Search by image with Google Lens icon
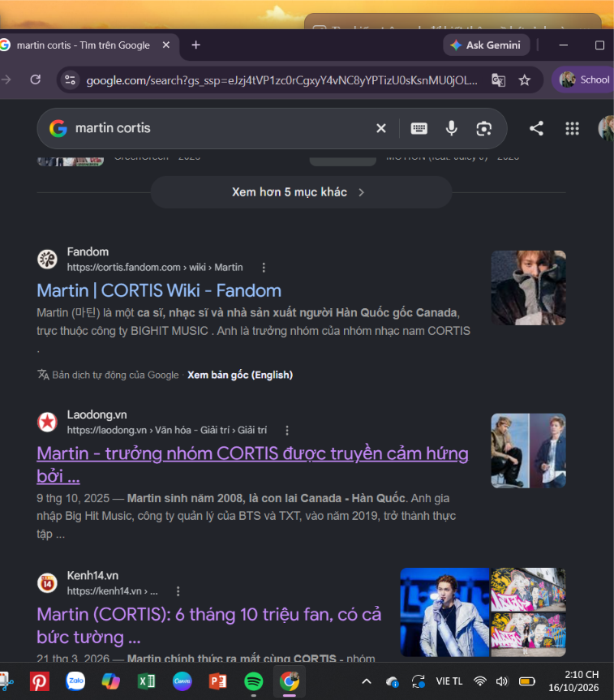Viewport: 614px width, 700px height. [483, 129]
